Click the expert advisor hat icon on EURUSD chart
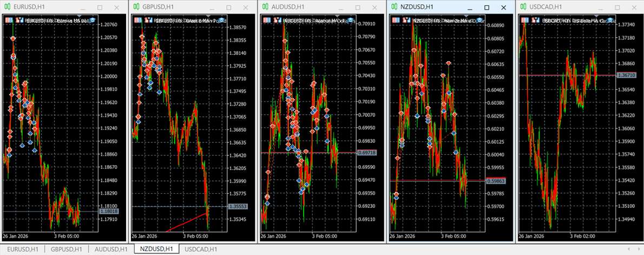This screenshot has width=644, height=255. click(x=93, y=19)
